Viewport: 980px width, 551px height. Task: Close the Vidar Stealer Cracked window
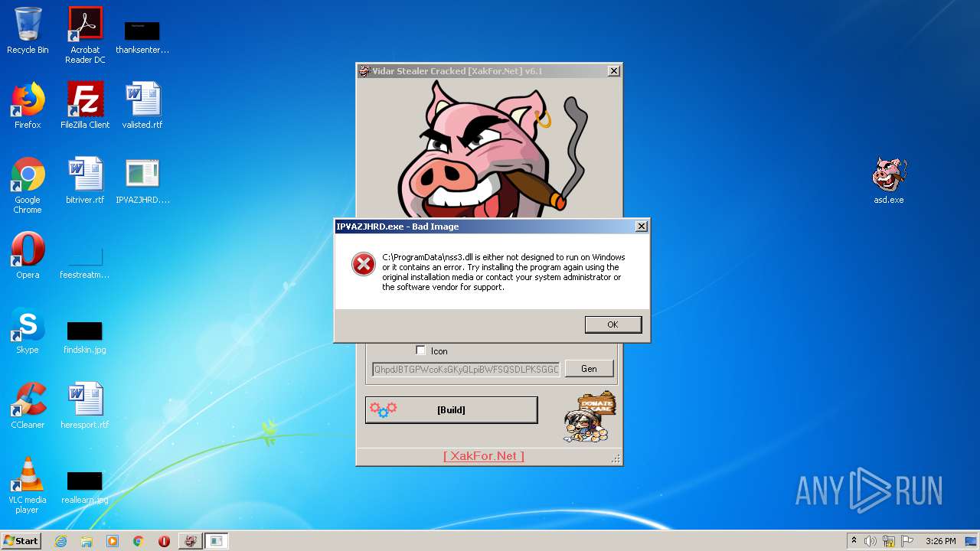click(x=613, y=71)
